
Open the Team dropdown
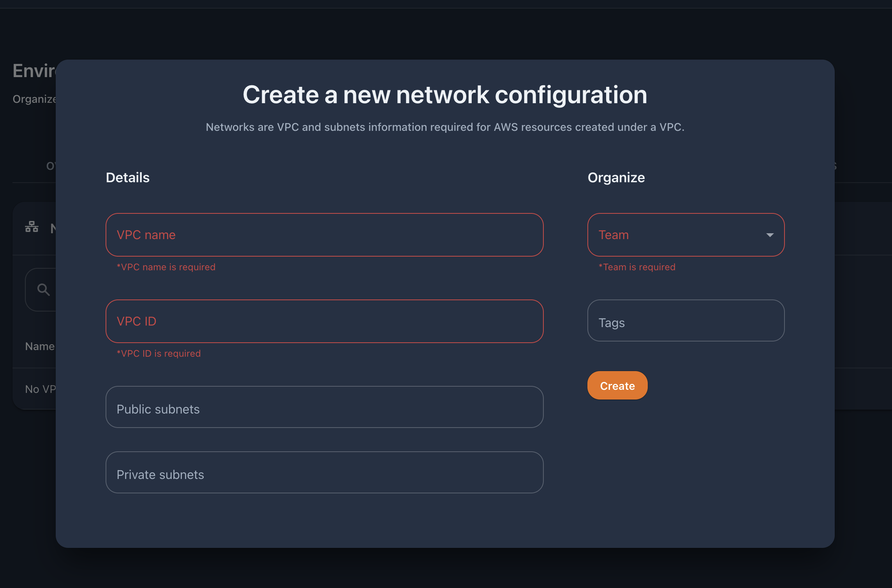[x=686, y=235]
